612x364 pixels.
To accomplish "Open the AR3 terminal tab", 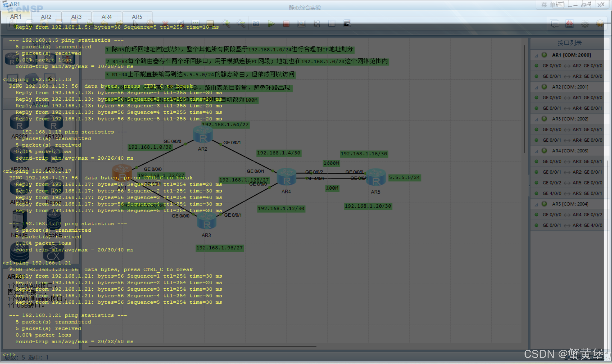I will (76, 17).
